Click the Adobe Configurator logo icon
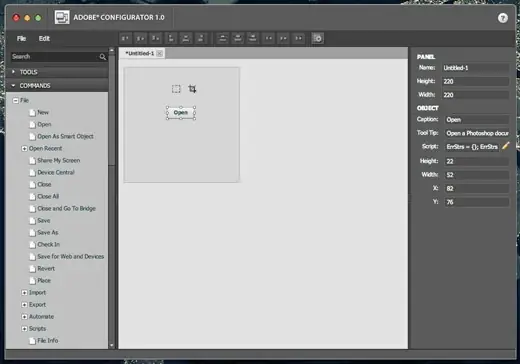Screen dimensions: 520x364 62,17
